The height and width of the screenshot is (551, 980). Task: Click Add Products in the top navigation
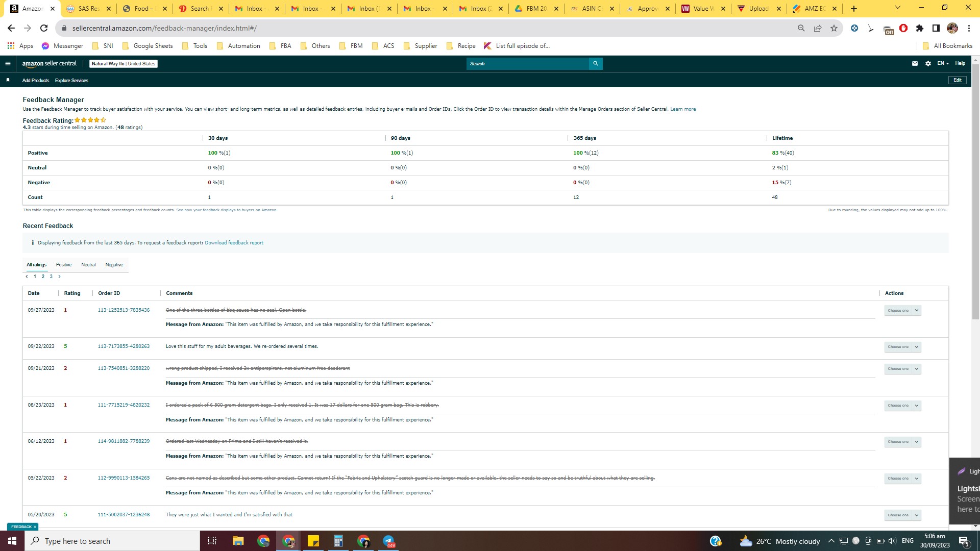click(36, 81)
